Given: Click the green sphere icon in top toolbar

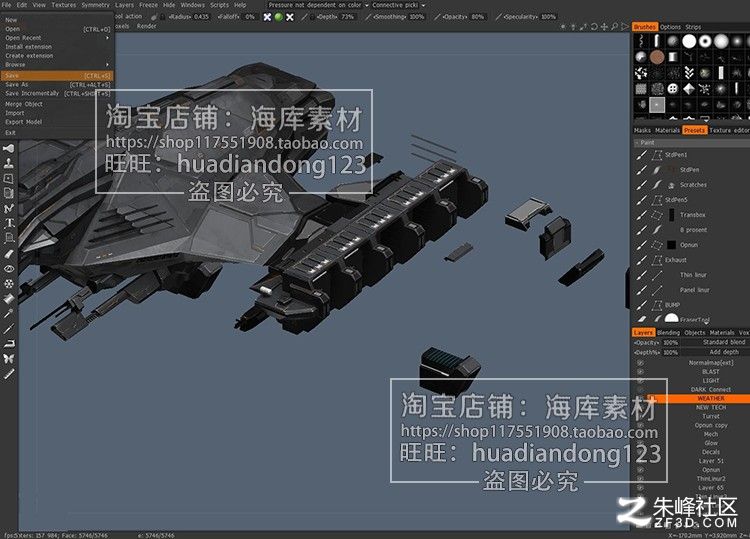Looking at the screenshot, I should click(x=278, y=17).
